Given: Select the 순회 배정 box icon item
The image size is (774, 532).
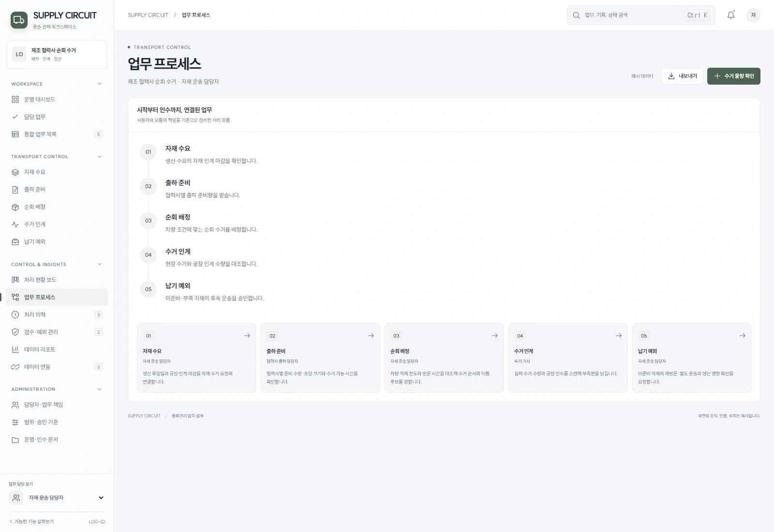Looking at the screenshot, I should coord(57,207).
